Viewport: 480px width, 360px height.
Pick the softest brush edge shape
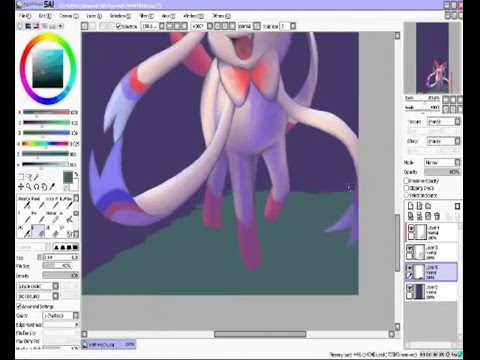tap(56, 247)
